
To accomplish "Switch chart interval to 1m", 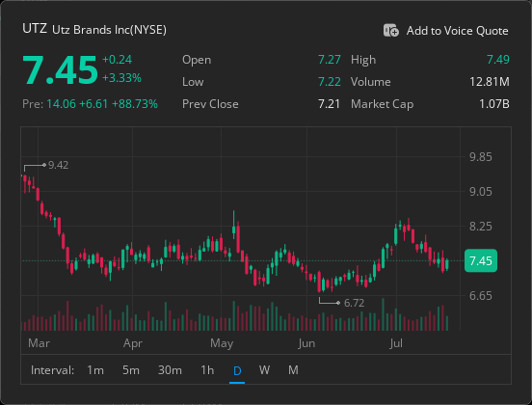I will pyautogui.click(x=95, y=369).
